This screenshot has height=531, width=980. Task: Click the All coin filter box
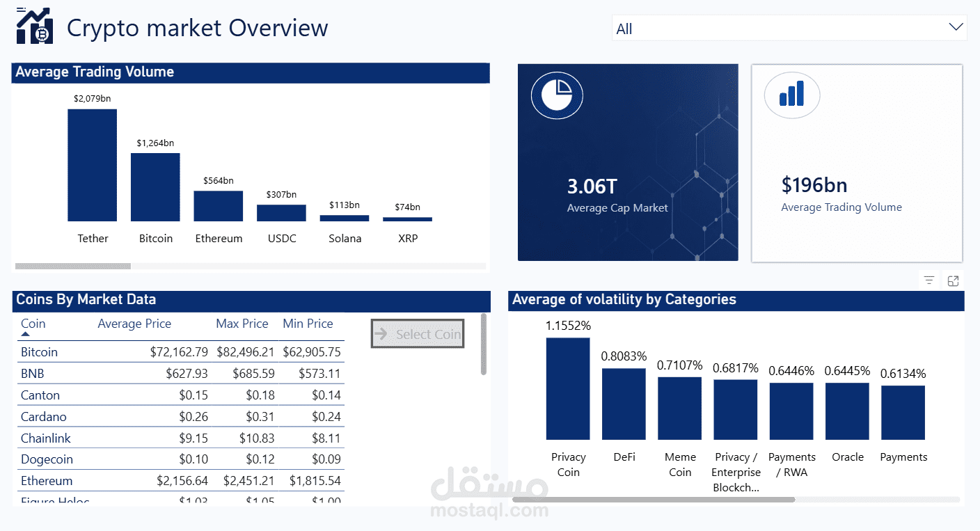pos(789,29)
